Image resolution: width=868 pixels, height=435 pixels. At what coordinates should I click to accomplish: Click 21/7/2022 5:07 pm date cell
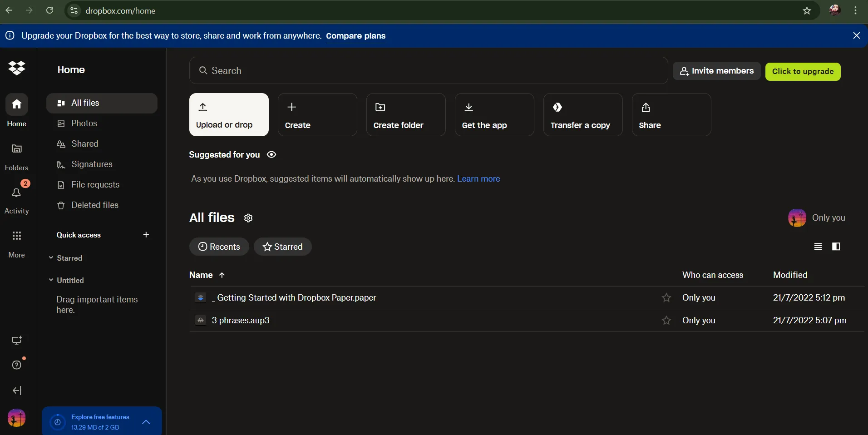coord(810,321)
